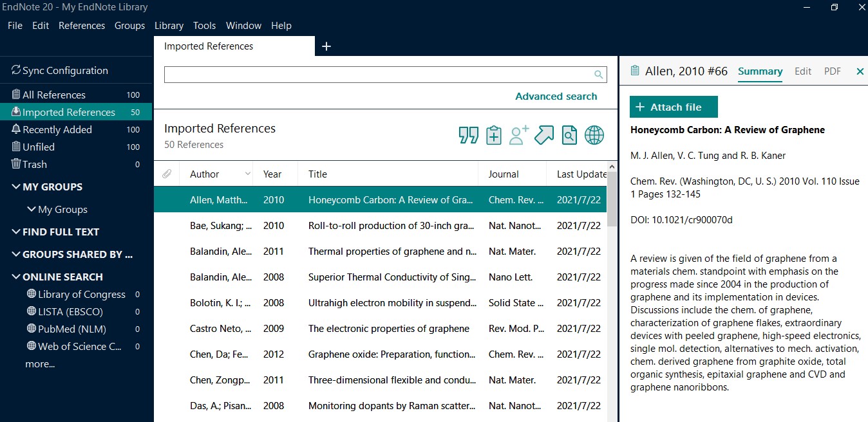
Task: Click the globe icon beside LISTA (EBSCO)
Action: pos(32,311)
